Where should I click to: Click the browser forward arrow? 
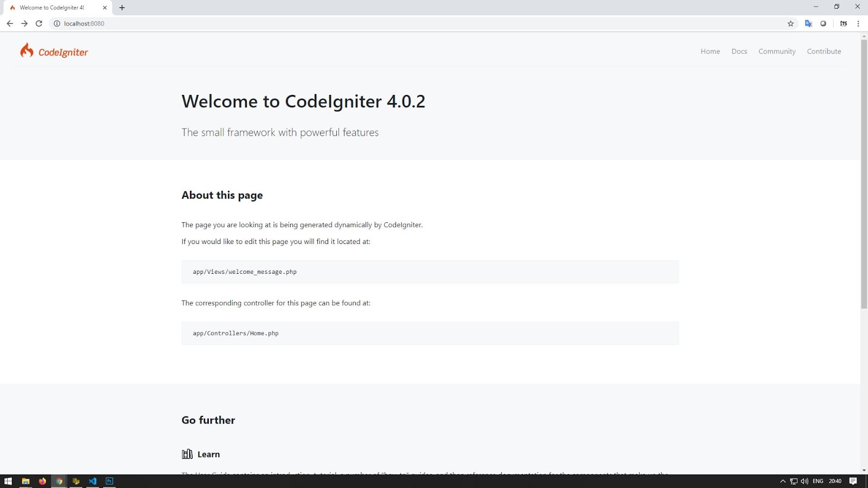pos(24,23)
